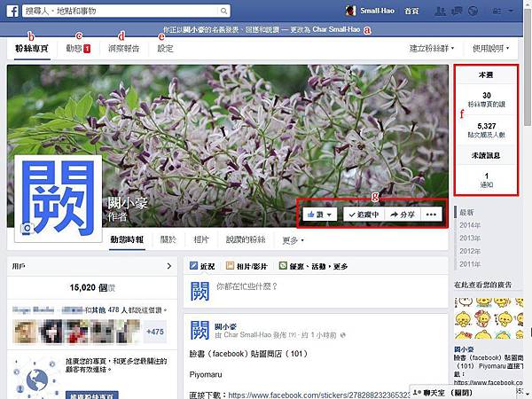Toggle the Following (追蹤中) button
This screenshot has width=532, height=399.
click(364, 215)
